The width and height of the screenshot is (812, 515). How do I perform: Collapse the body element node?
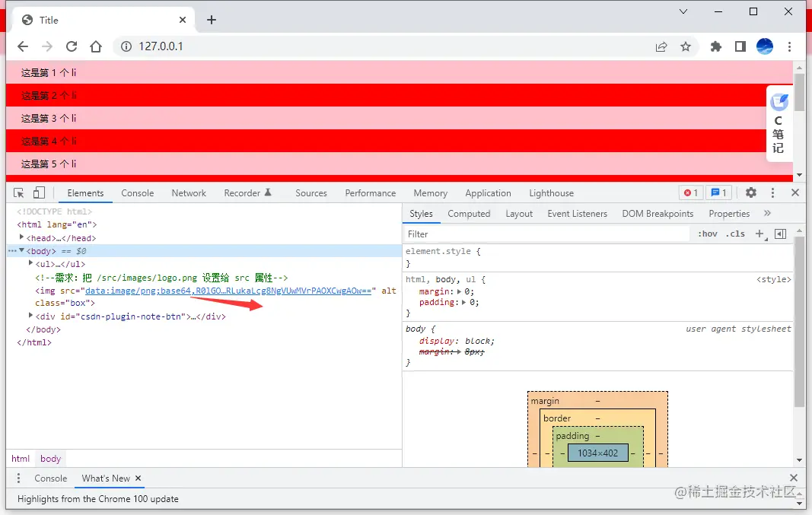coord(22,250)
